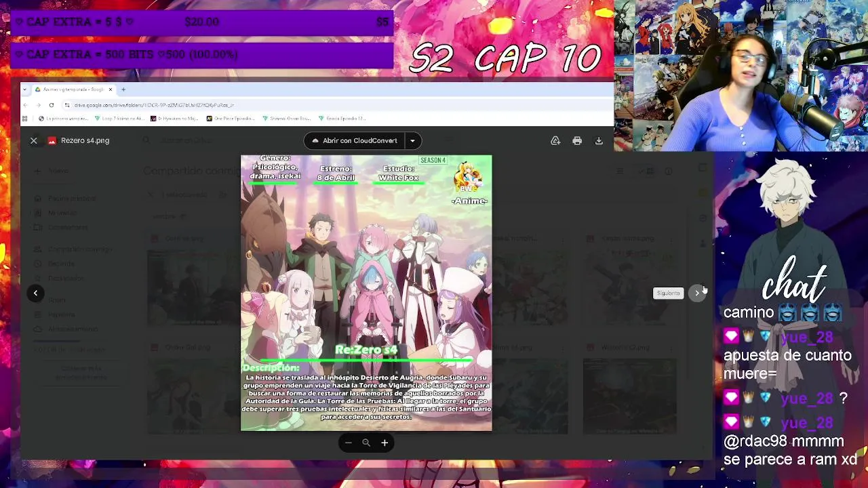Screen dimensions: 868x488
Task: Go to next image (Siguiente) arrow
Action: pyautogui.click(x=697, y=293)
